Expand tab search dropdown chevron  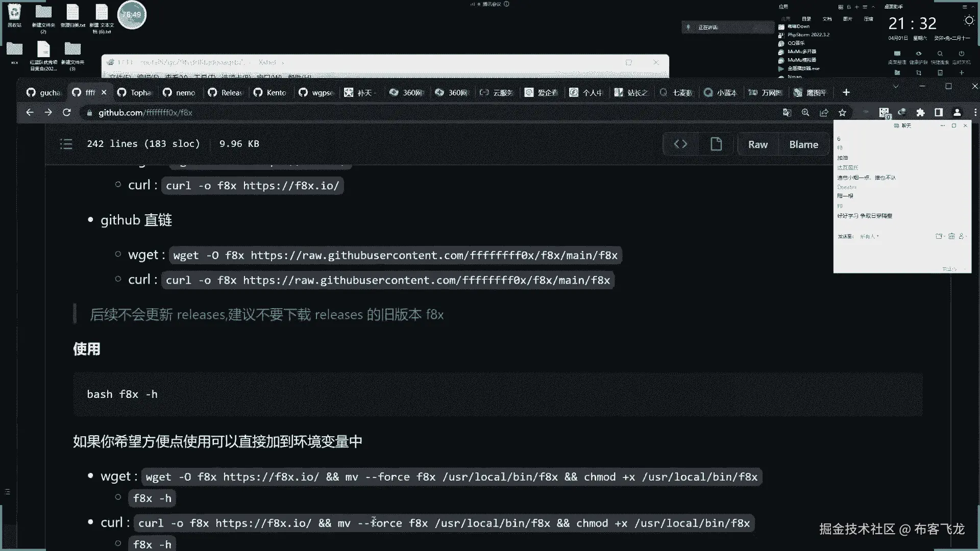point(895,87)
